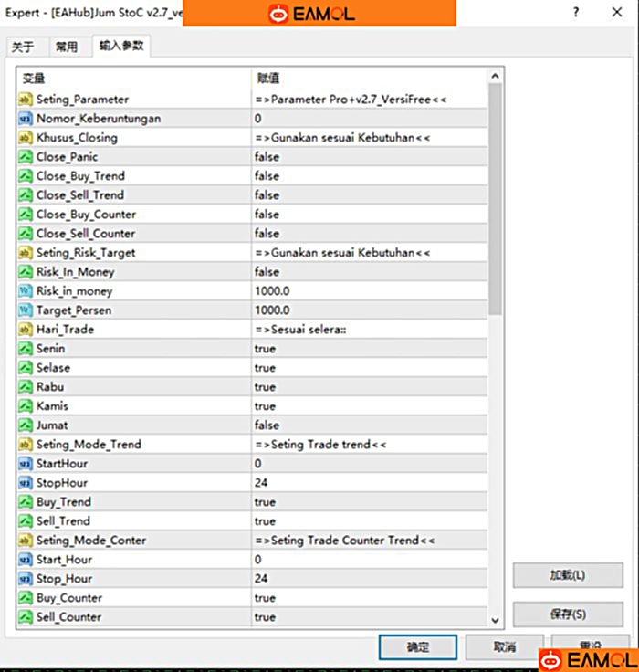Select the Buy_Counter variable name
639x672 pixels.
(x=69, y=598)
